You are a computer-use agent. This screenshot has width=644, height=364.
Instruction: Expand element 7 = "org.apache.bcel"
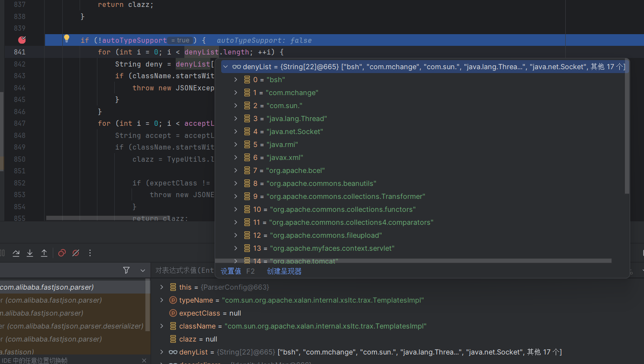(236, 170)
